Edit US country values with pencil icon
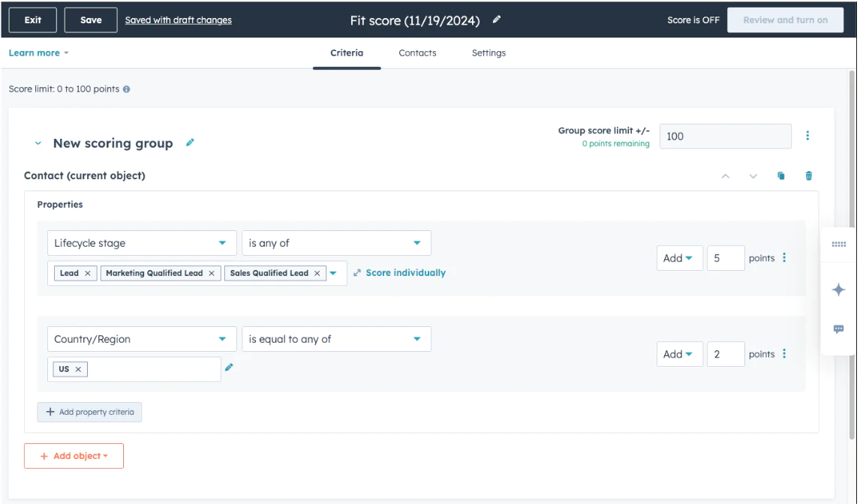 click(229, 367)
